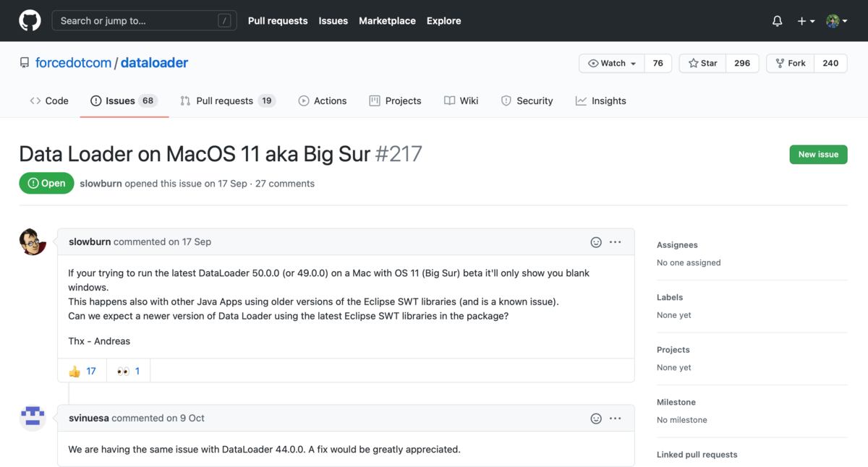Click the repository book icon
Viewport: 868px width, 467px height.
[25, 63]
